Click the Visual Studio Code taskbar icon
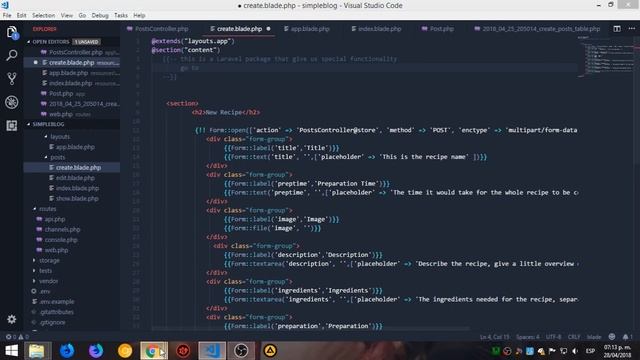Screen dimensions: 640x360 [212, 351]
